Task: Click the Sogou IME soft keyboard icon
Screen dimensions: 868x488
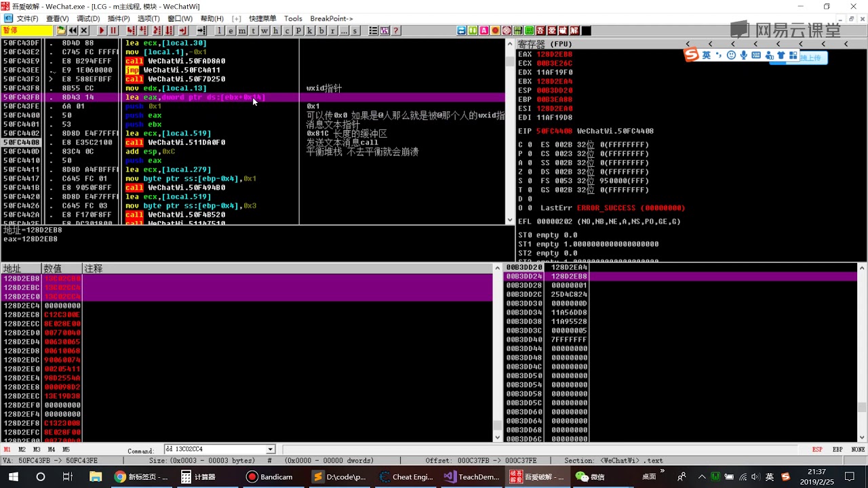Action: tap(756, 56)
